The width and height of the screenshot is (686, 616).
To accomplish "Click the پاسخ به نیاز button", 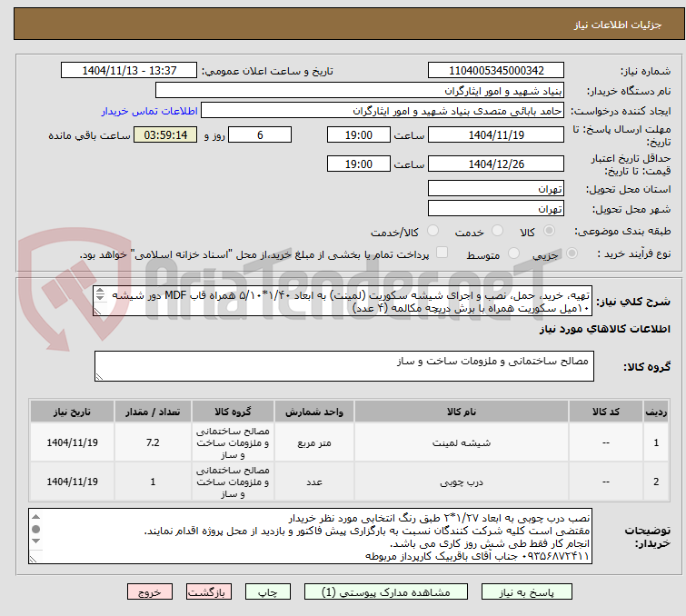I will point(527,592).
